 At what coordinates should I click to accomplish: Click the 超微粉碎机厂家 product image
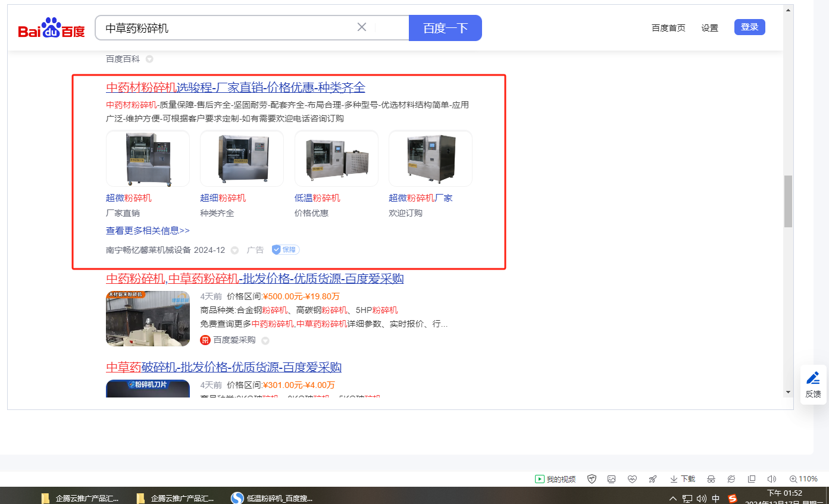coord(430,158)
